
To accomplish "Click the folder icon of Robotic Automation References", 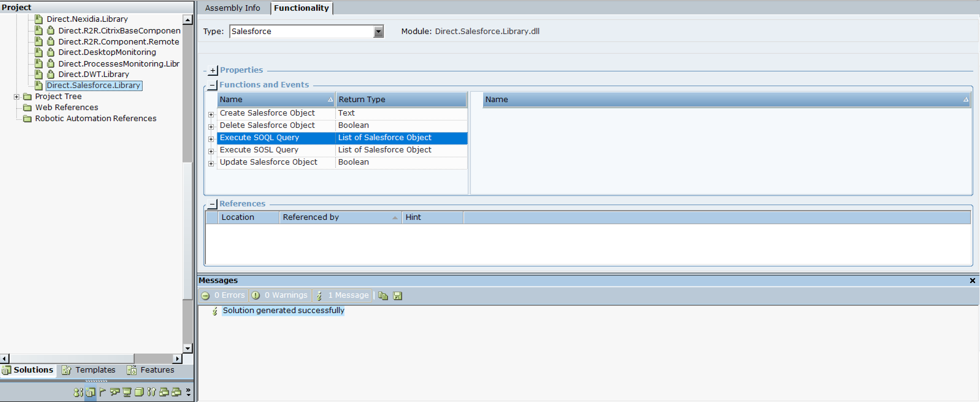I will [x=27, y=119].
